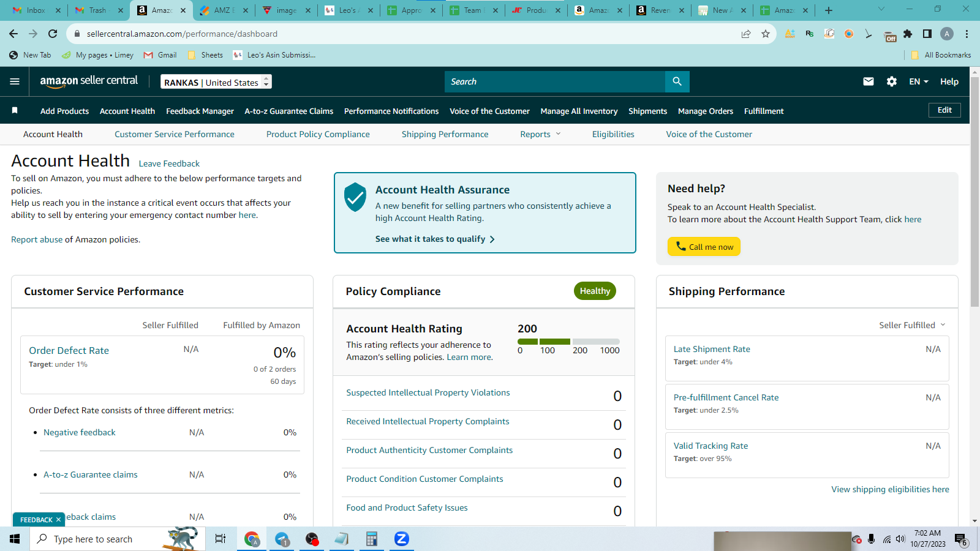The image size is (980, 551).
Task: Open the Windows notification center icon
Action: [x=960, y=539]
